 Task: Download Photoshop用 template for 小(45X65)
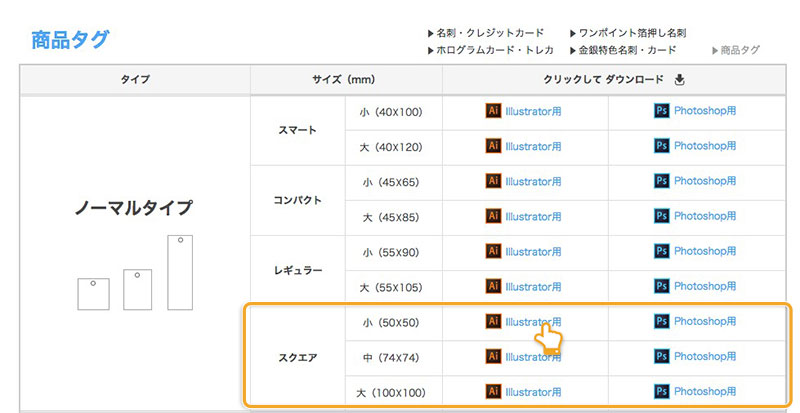tap(705, 181)
